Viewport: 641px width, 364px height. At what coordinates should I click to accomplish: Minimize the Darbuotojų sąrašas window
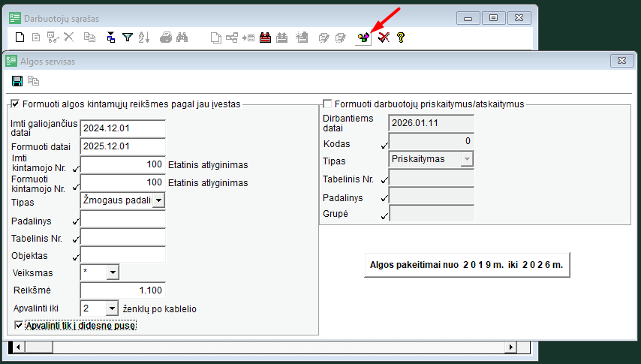[468, 18]
